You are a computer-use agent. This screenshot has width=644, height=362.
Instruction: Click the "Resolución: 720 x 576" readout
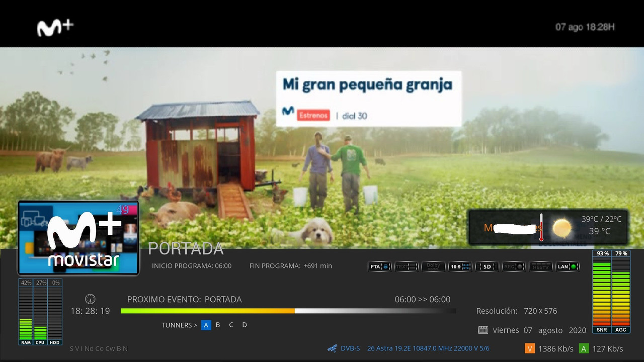[517, 311]
